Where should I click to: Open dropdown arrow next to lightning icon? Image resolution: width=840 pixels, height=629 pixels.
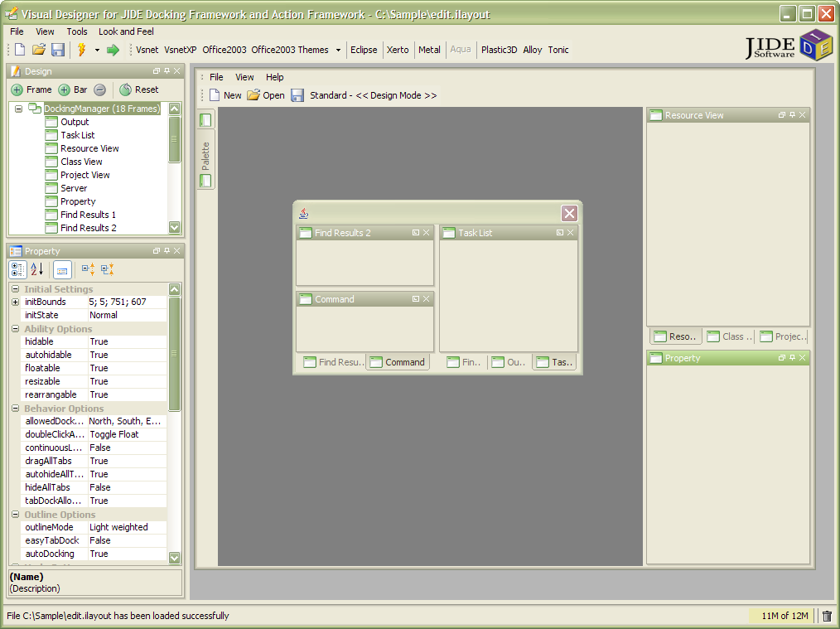pyautogui.click(x=97, y=51)
